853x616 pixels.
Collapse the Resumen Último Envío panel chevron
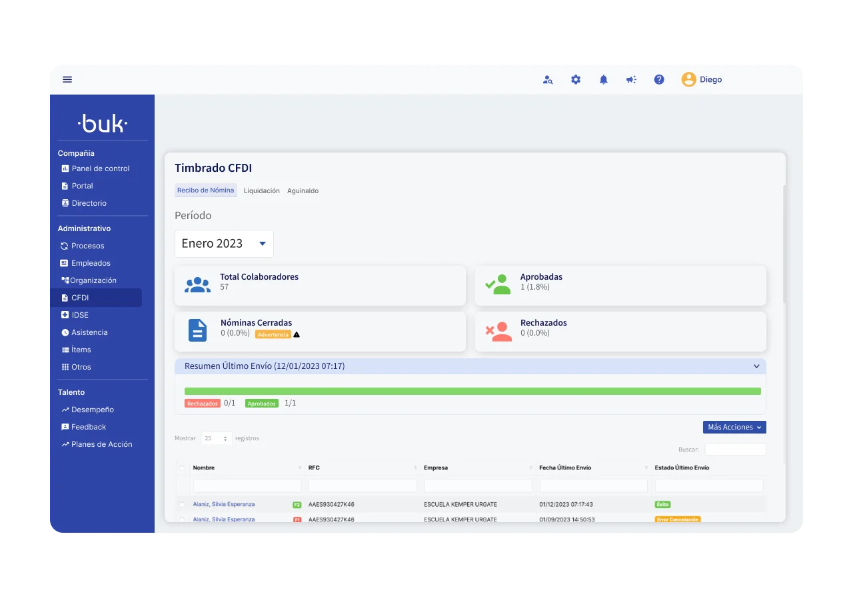tap(756, 366)
